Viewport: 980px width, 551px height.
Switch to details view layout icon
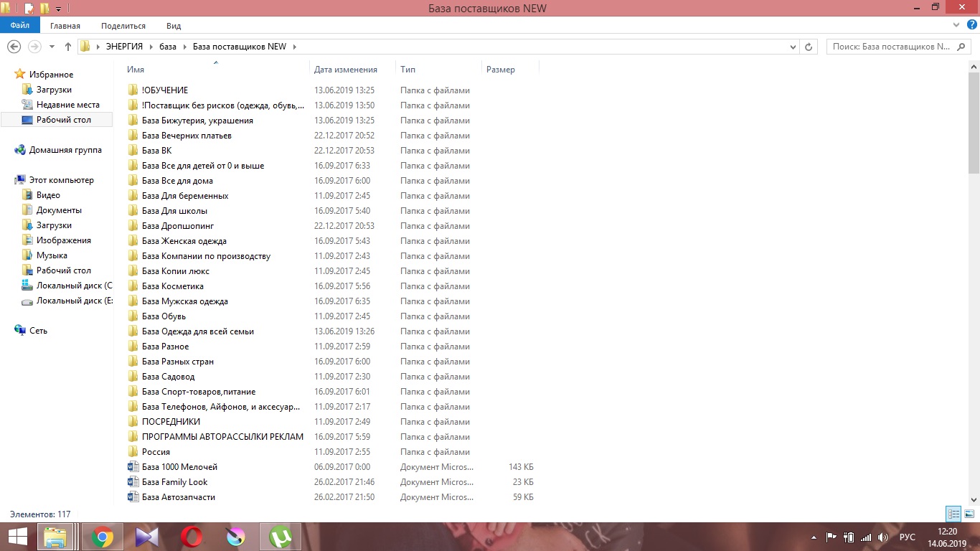coord(953,514)
